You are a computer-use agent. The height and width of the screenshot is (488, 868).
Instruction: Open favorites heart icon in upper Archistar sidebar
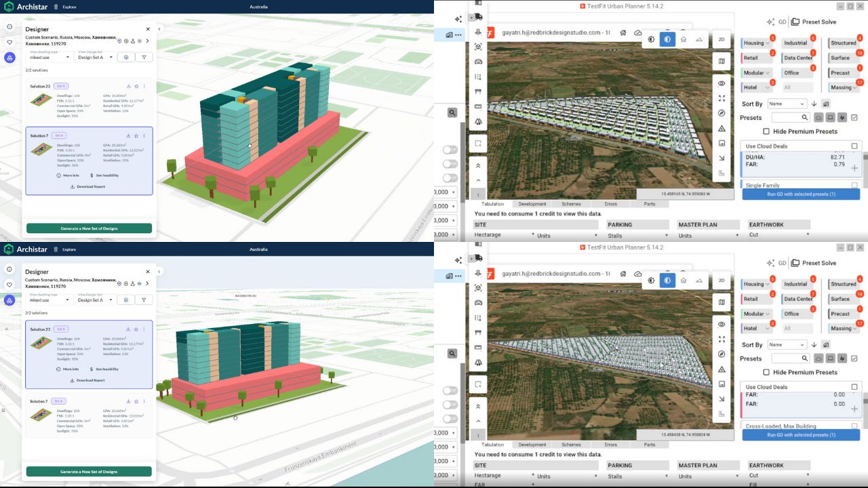[x=9, y=42]
